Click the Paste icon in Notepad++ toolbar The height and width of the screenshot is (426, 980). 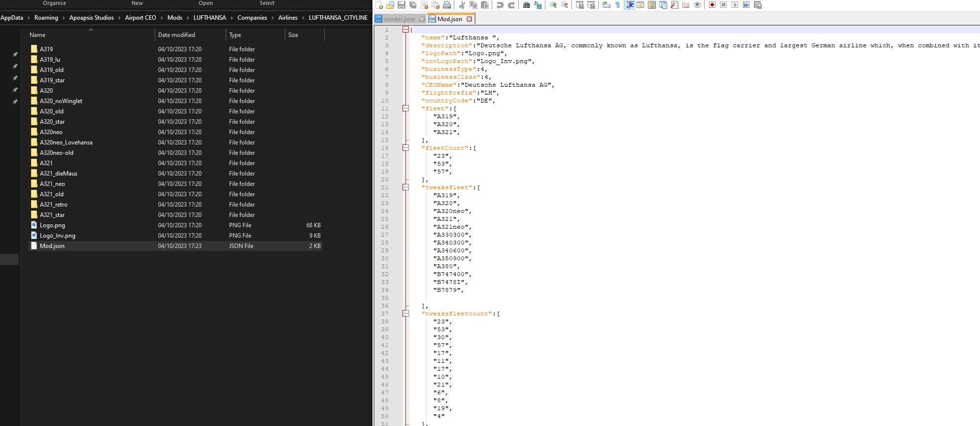point(485,5)
